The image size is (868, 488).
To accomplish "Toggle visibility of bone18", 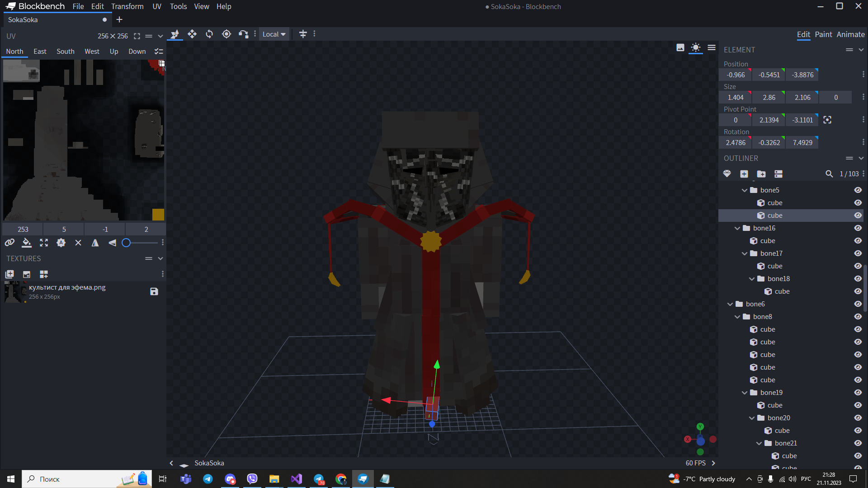I will pos(858,279).
